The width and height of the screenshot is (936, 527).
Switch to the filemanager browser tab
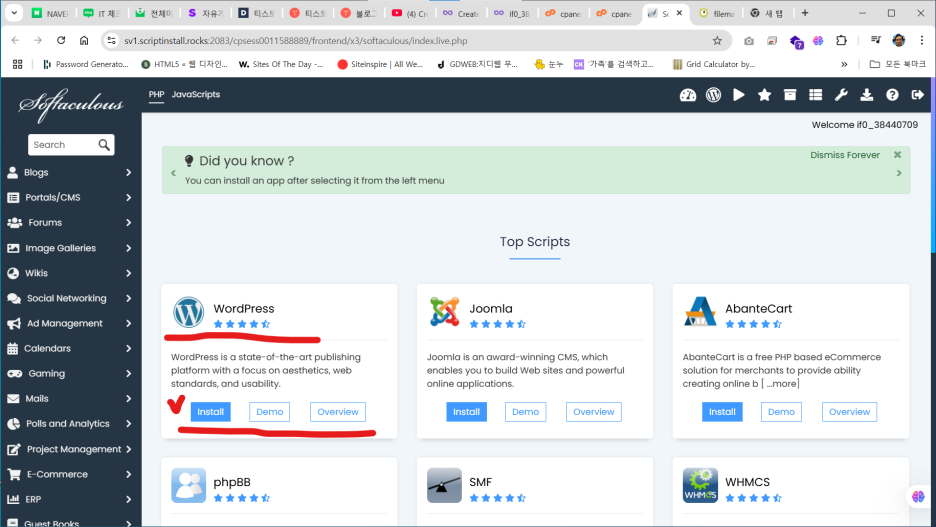tap(716, 13)
